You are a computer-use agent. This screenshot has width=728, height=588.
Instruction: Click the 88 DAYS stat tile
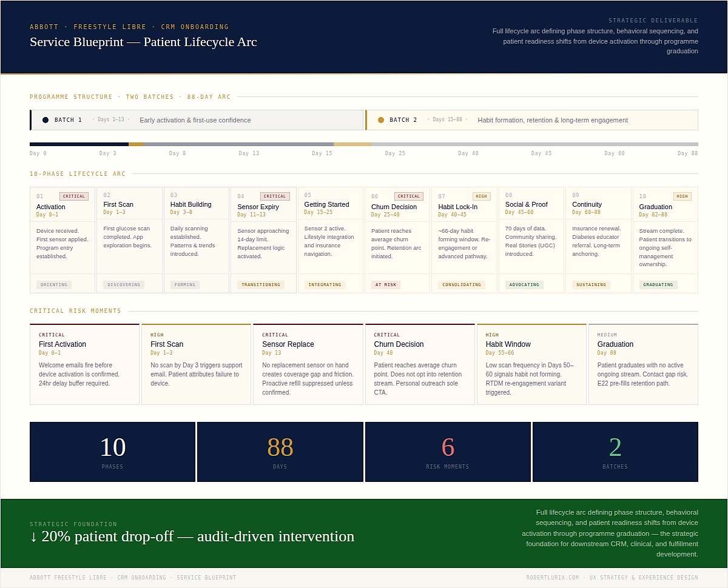click(280, 452)
